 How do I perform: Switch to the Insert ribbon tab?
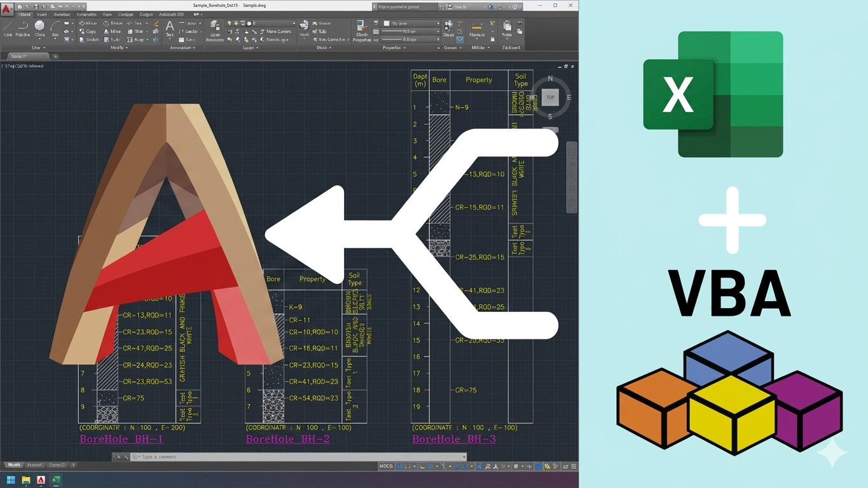tap(42, 15)
